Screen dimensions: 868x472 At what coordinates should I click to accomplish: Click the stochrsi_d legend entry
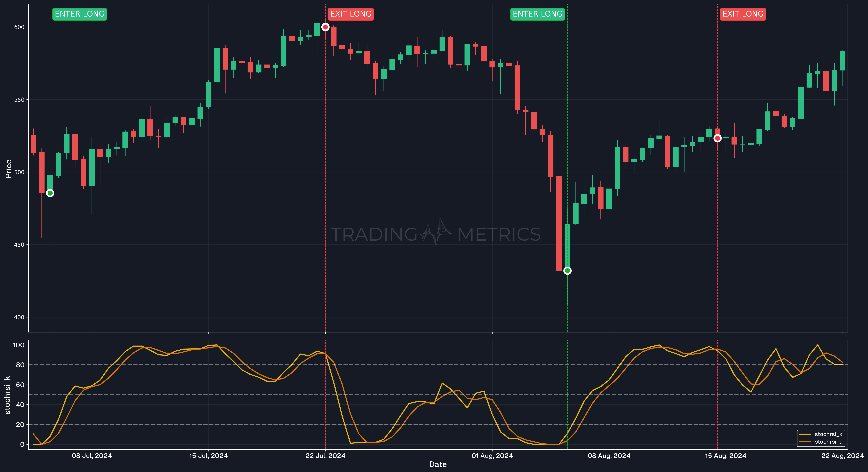click(821, 442)
